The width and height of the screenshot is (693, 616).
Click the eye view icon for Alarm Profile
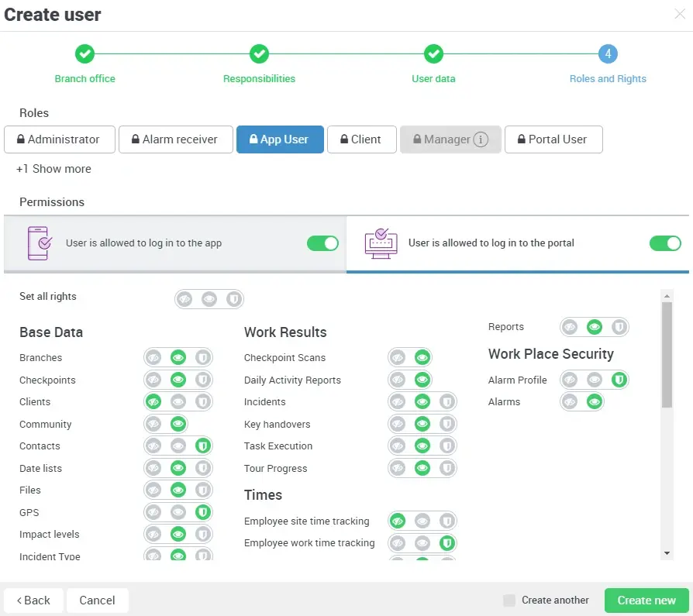pyautogui.click(x=595, y=380)
